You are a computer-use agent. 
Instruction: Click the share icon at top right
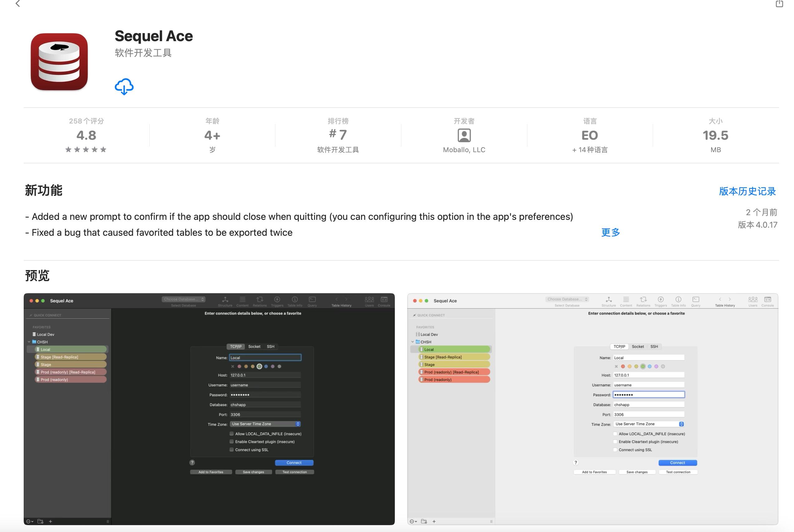(x=779, y=4)
